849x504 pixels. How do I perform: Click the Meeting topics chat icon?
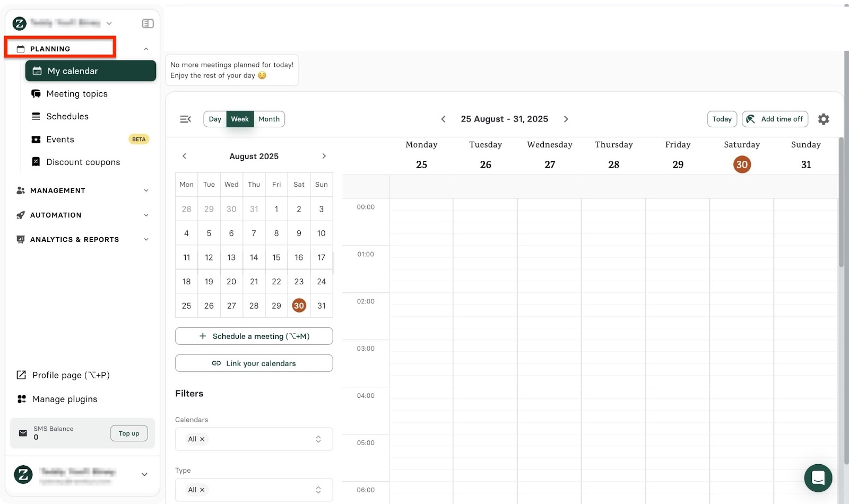[x=36, y=94]
